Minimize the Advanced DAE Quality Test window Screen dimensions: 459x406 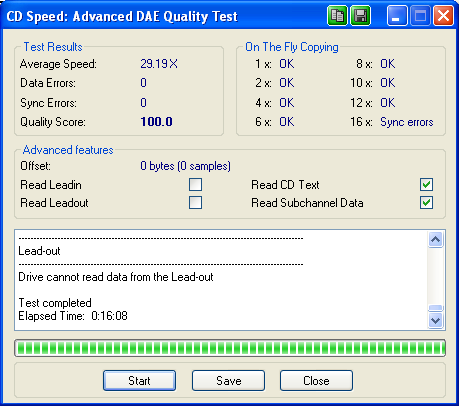(x=397, y=16)
